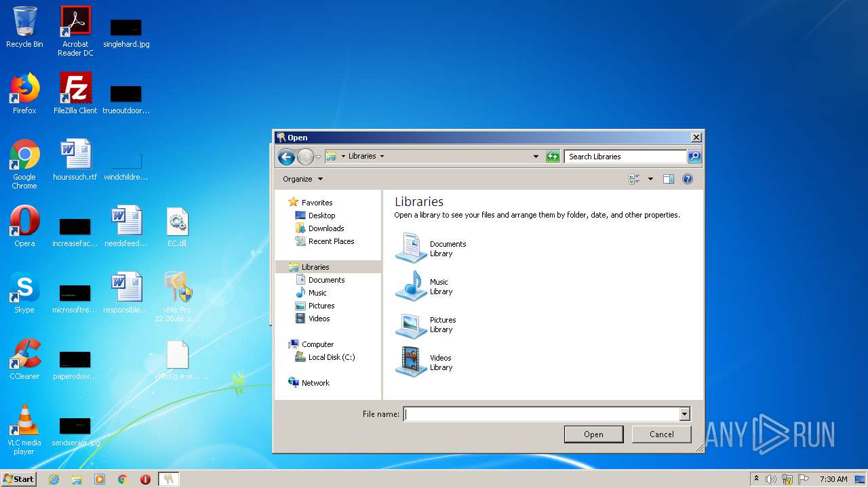Viewport: 868px width, 488px height.
Task: Click the change view icon
Action: coord(635,179)
